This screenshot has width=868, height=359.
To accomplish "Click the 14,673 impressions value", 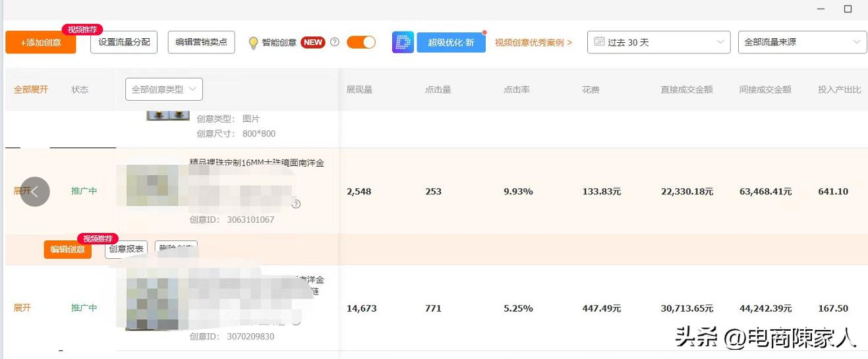I will click(361, 308).
